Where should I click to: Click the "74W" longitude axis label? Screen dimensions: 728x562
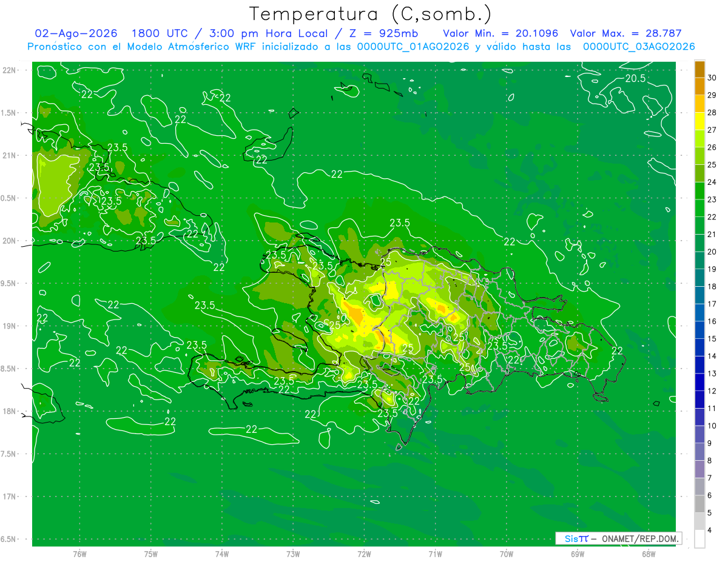(x=222, y=554)
